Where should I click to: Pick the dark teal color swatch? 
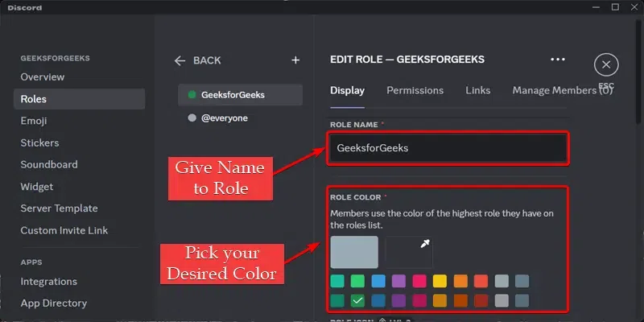pos(337,300)
